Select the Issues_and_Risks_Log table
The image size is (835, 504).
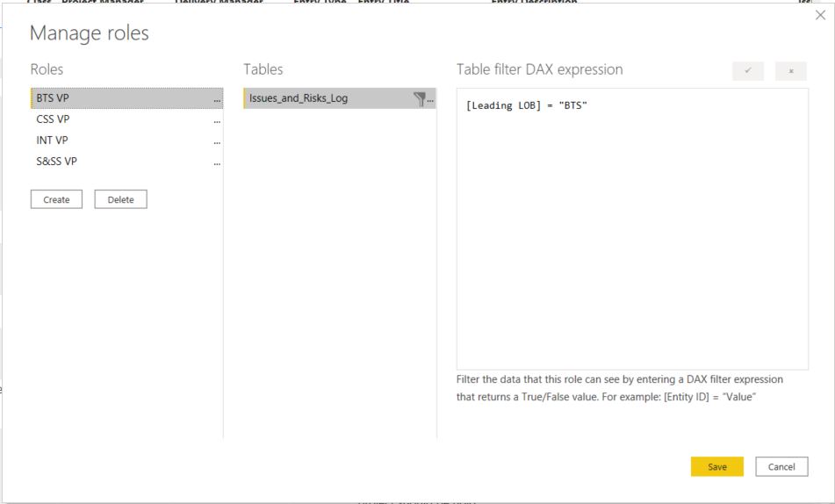click(x=339, y=98)
